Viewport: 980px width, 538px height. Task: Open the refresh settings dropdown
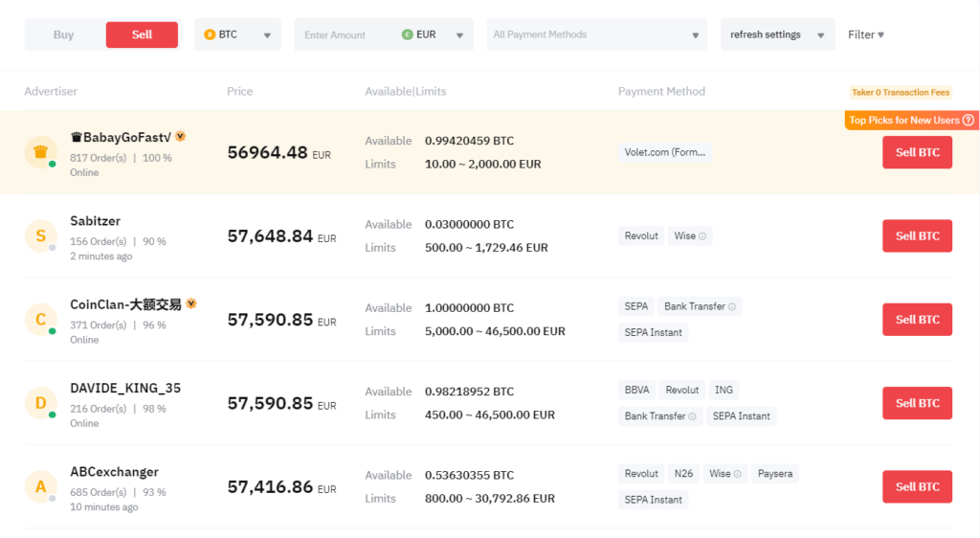777,35
